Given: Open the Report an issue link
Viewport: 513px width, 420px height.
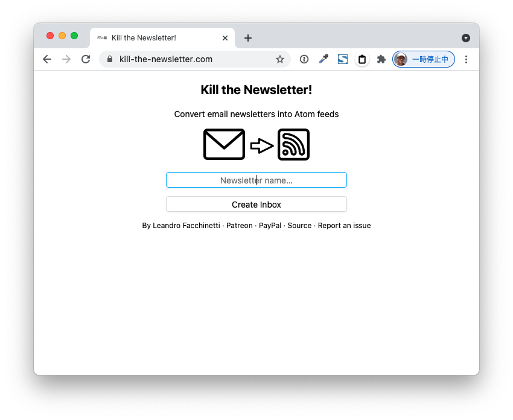Looking at the screenshot, I should click(x=344, y=225).
